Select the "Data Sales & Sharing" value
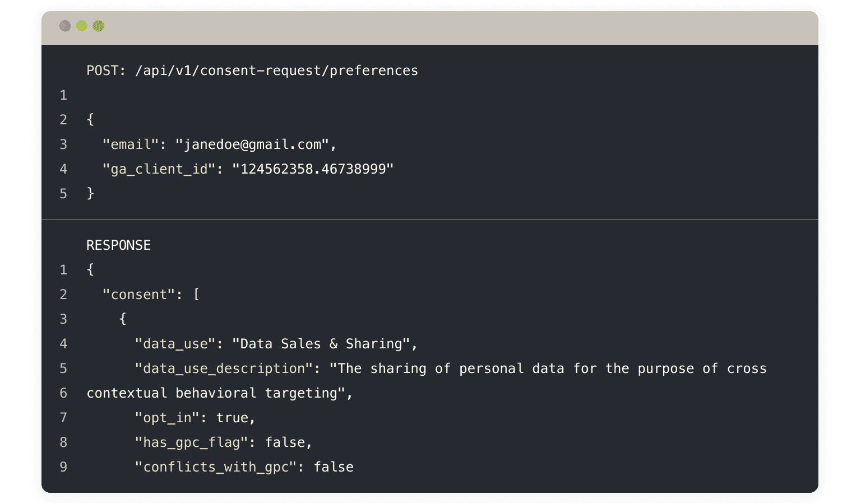The width and height of the screenshot is (861, 504). coord(321,344)
